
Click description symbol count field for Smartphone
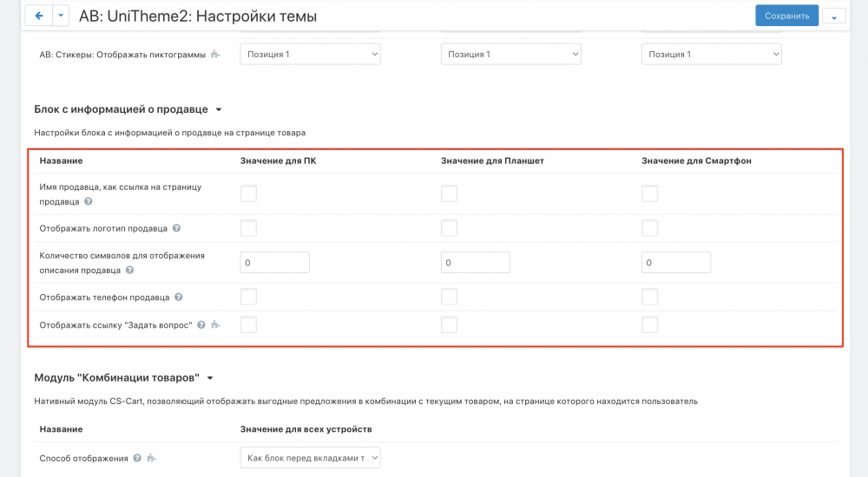tap(675, 263)
